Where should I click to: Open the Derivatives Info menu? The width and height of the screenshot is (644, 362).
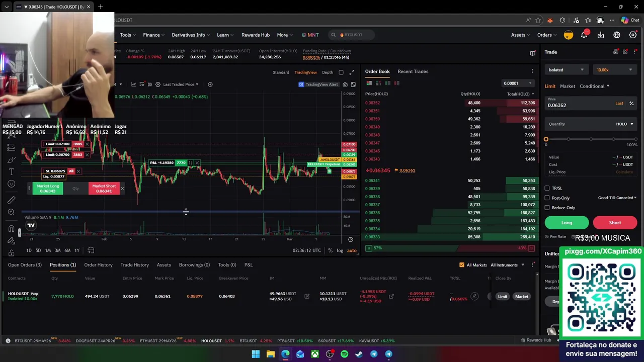191,35
